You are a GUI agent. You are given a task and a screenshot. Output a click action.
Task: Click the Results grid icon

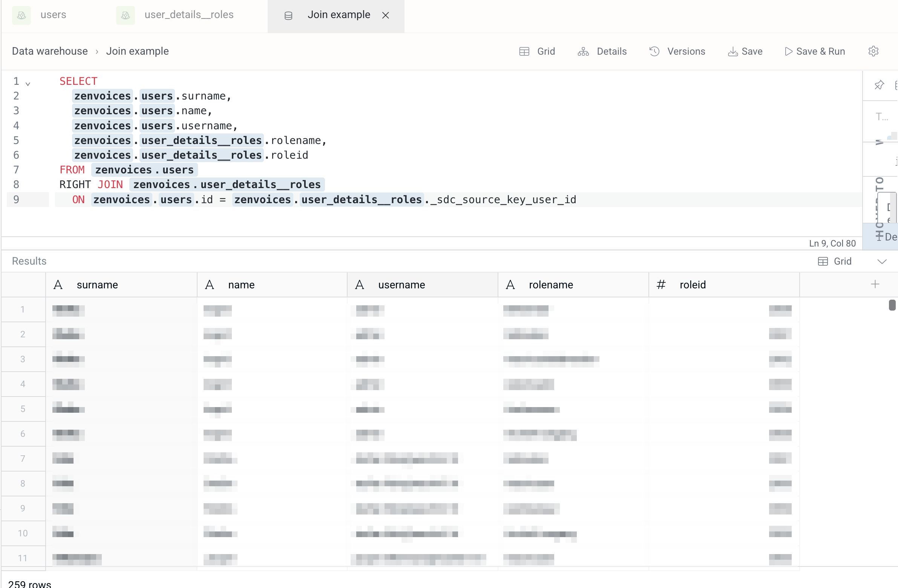[823, 262]
